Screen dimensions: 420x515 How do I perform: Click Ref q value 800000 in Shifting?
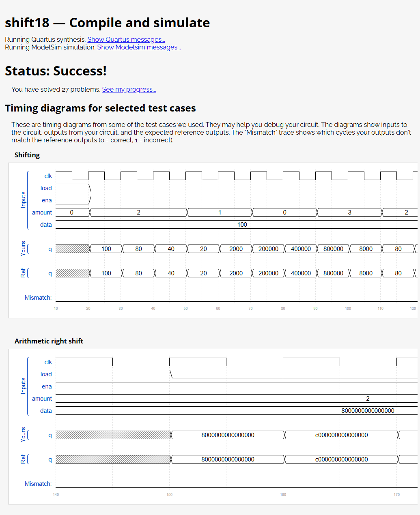point(333,273)
